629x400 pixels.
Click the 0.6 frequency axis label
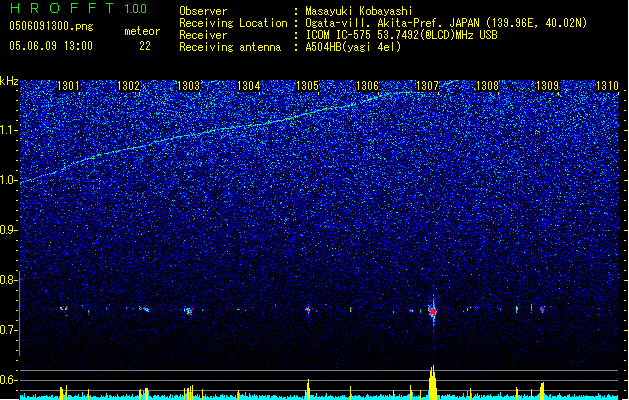pyautogui.click(x=9, y=380)
